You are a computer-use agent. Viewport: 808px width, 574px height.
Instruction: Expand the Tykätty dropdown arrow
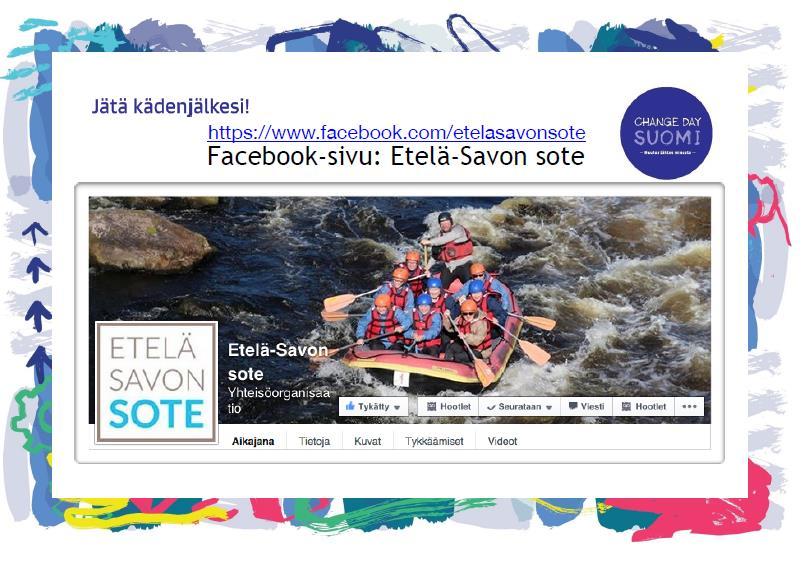tap(397, 407)
